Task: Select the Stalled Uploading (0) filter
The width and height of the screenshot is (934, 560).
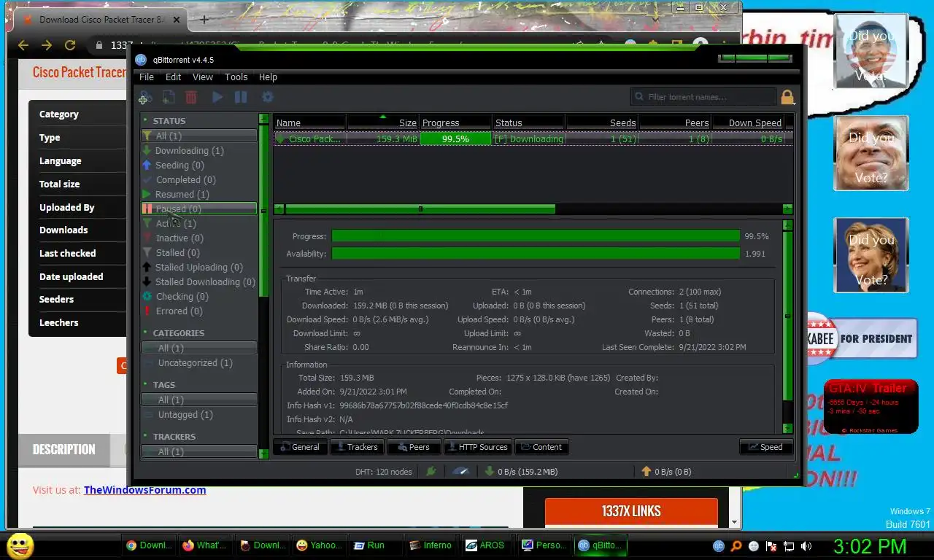Action: coord(199,268)
